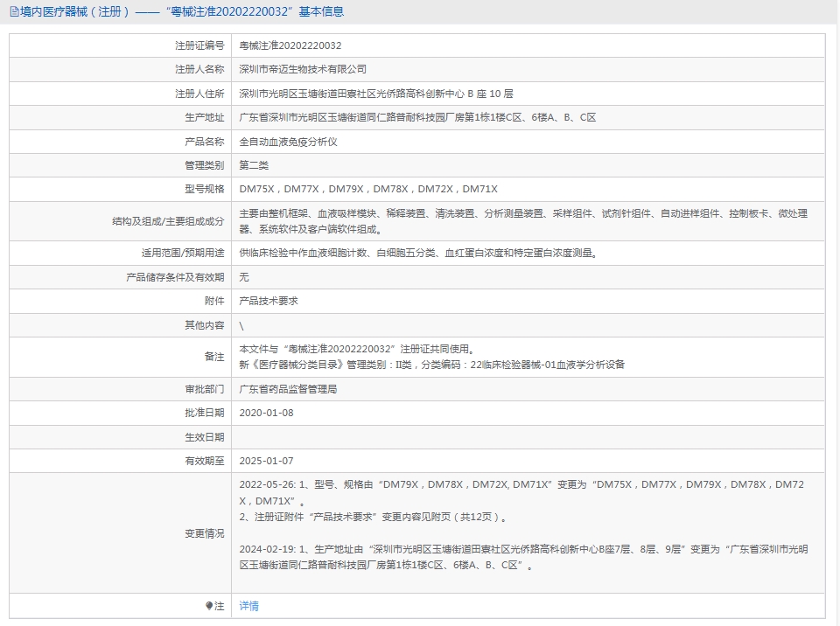Screen dimensions: 840x626
Task: Select the 2024-02-19 production address change entry
Action: [x=523, y=557]
